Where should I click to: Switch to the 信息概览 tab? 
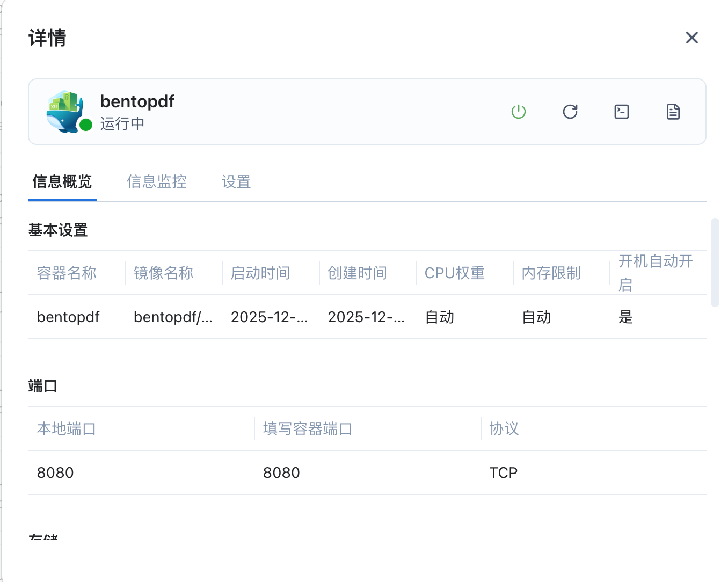click(x=62, y=182)
